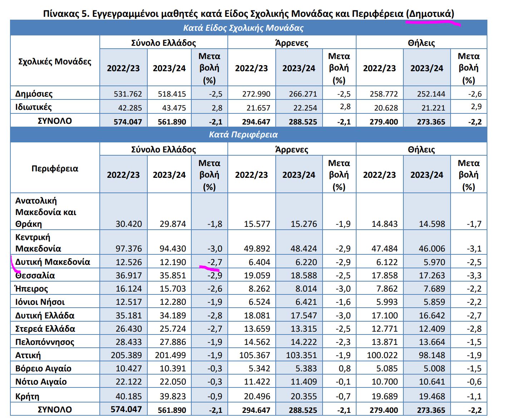The image size is (511, 420).
Task: Click the underlined word '(Δημοτικά)' in title
Action: pyautogui.click(x=430, y=14)
